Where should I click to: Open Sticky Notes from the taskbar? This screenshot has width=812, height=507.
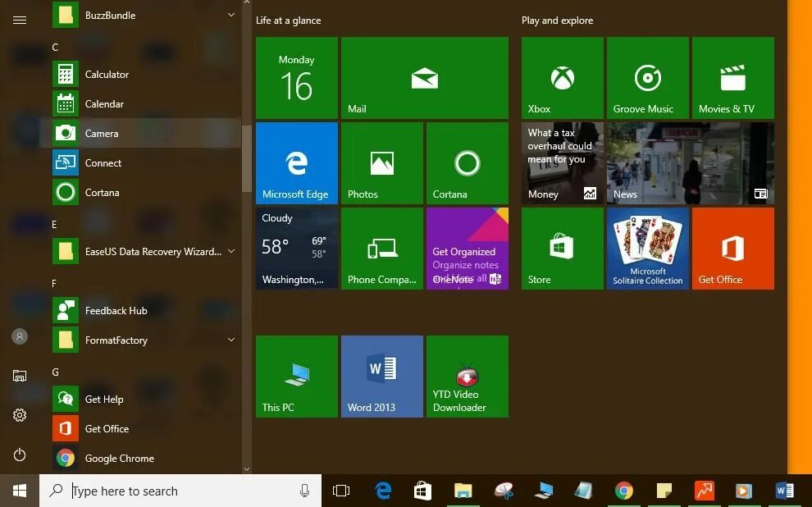coord(664,491)
